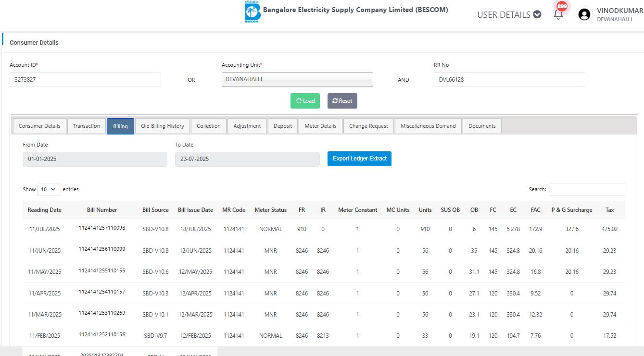Expand the USER DETAILS dropdown
The height and width of the screenshot is (356, 644).
509,14
